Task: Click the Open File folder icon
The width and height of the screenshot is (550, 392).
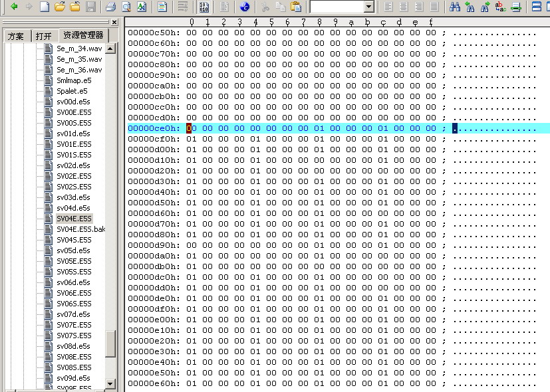Action: [x=60, y=7]
